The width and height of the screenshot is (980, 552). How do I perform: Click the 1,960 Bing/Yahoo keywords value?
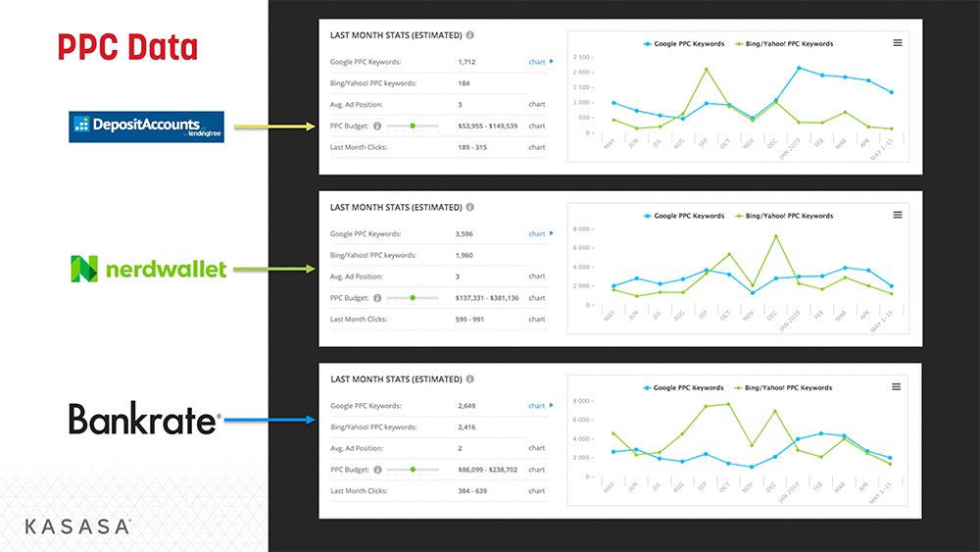[464, 255]
